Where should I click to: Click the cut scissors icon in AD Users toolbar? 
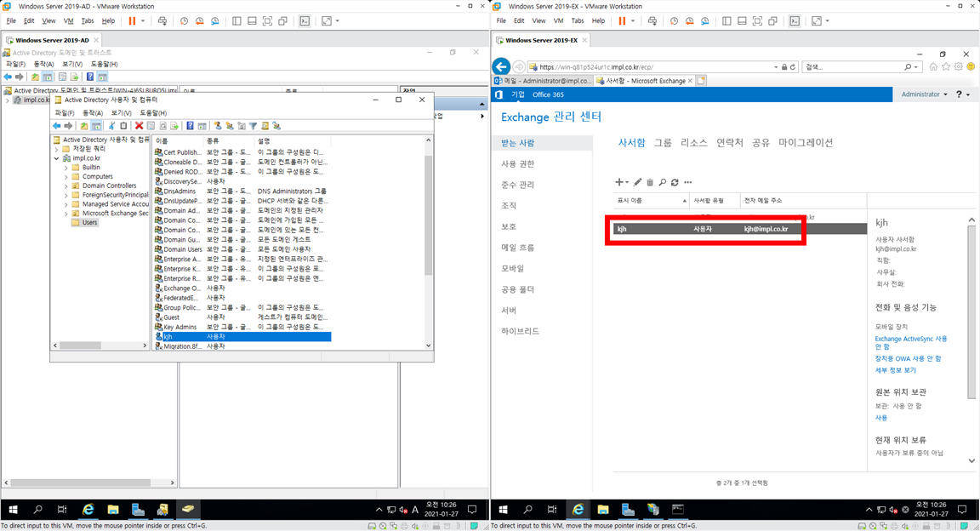tap(112, 126)
